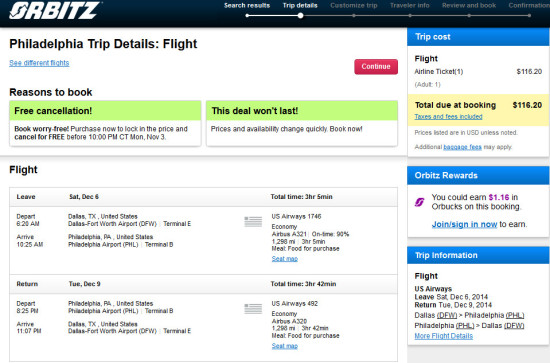Open the Customize trip step

click(x=354, y=6)
